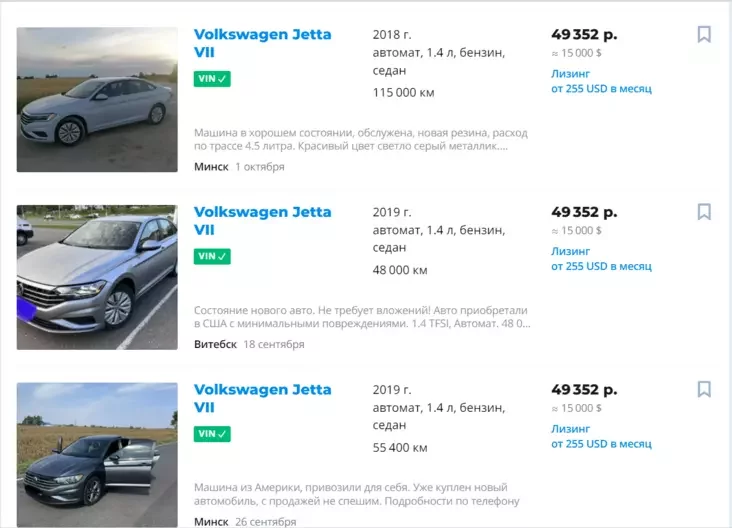The width and height of the screenshot is (732, 528).
Task: Click leasing offer on the Vitebsk Jetta
Action: pos(601,258)
